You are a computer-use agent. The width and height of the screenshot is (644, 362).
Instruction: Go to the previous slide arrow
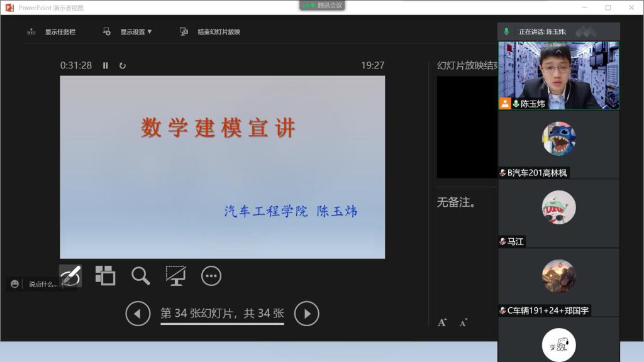(138, 314)
